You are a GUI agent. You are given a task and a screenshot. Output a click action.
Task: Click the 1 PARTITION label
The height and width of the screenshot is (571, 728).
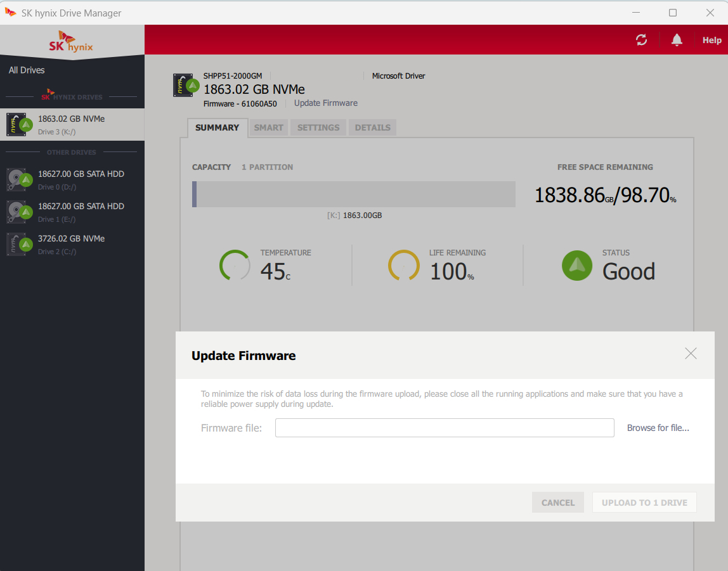pyautogui.click(x=267, y=167)
